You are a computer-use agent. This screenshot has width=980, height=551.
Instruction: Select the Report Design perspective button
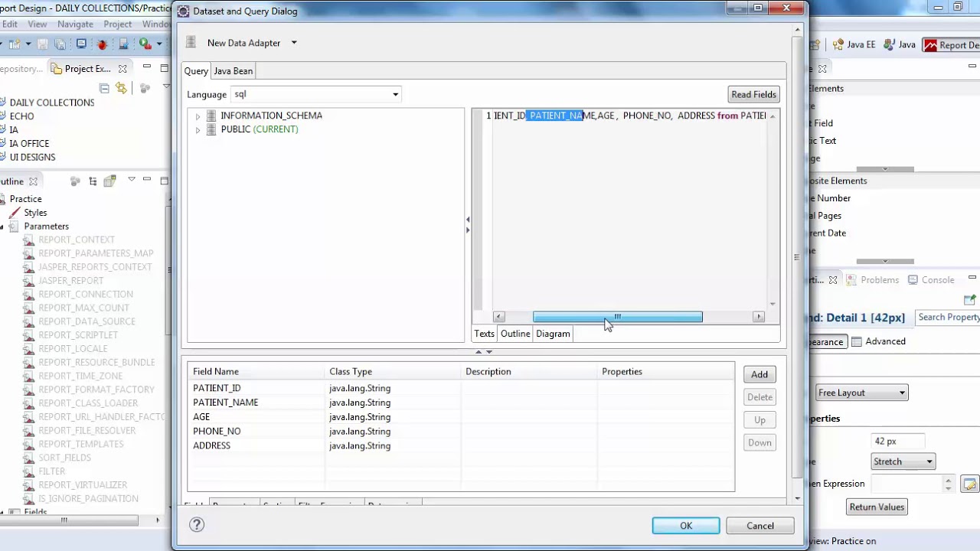pos(952,45)
